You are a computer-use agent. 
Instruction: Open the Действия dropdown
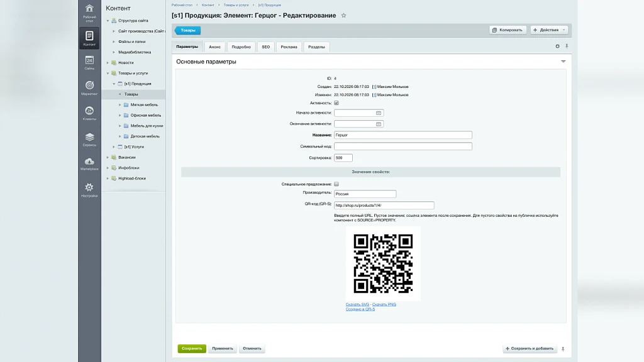click(x=549, y=30)
